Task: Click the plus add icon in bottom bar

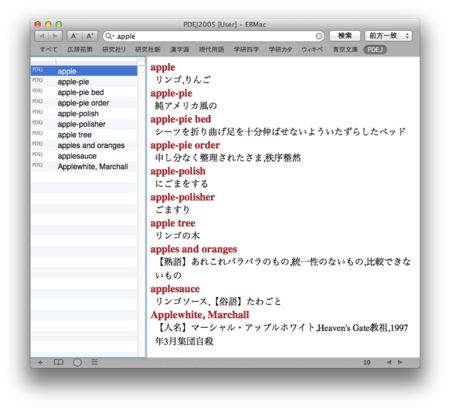Action: pos(40,362)
